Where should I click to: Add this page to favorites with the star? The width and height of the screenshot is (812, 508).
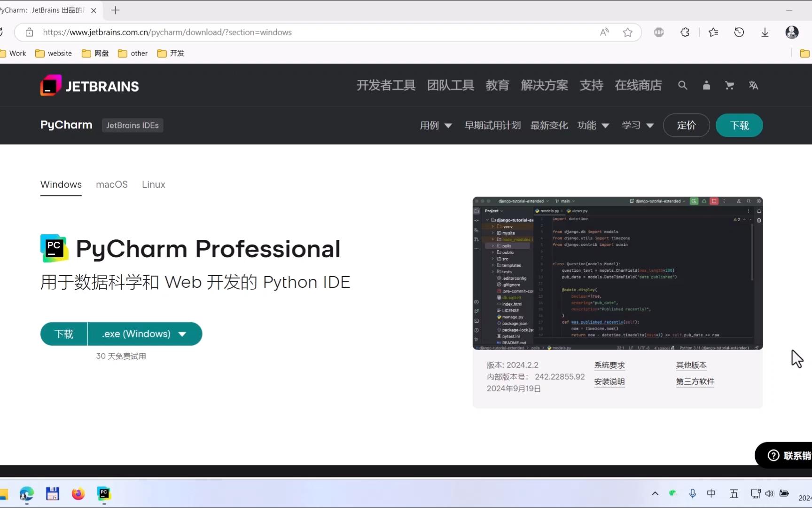[628, 32]
